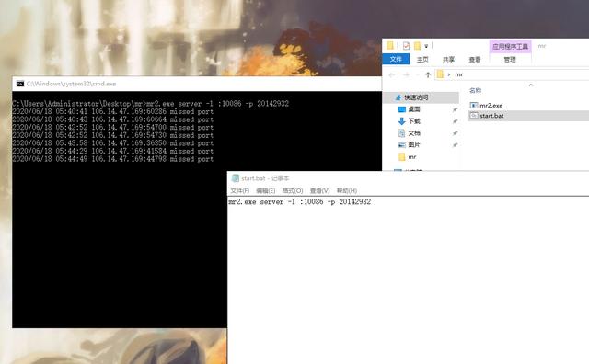
Task: Click the New folder icon in quick access toolbar
Action: (x=417, y=46)
